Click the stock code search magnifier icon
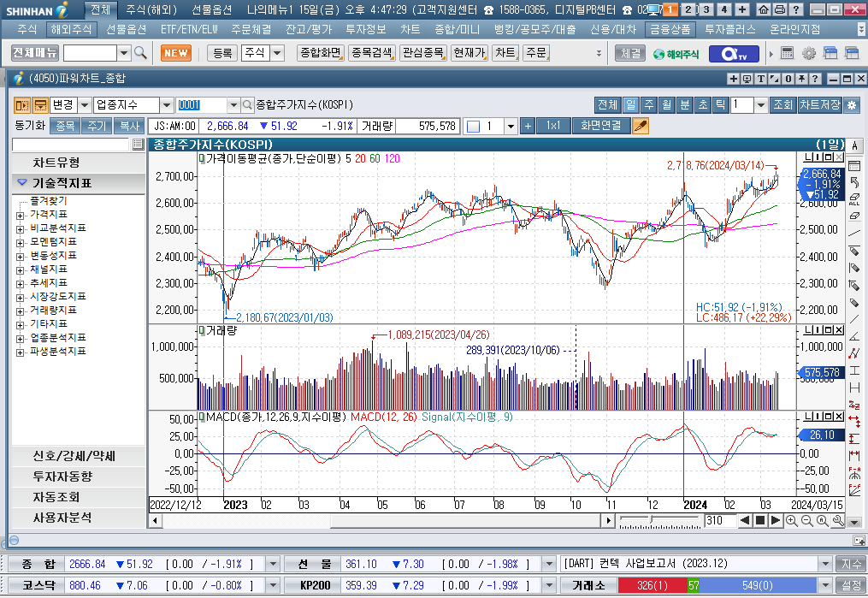The image size is (868, 598). coord(247,104)
